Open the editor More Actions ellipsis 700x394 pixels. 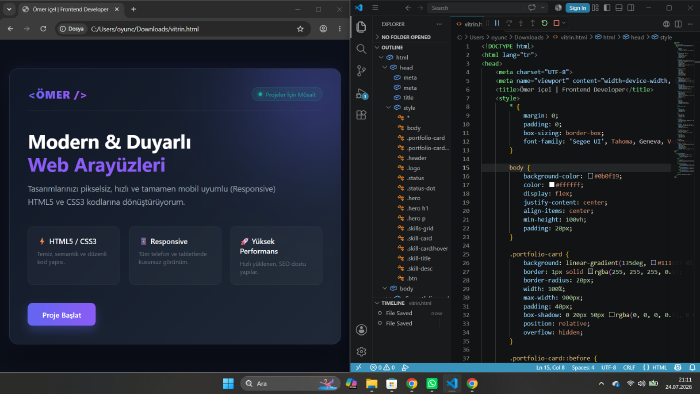tap(691, 24)
